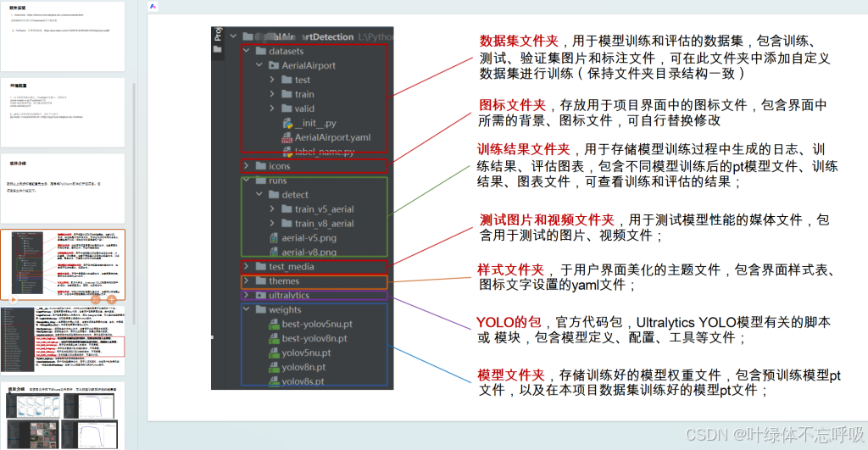Click the file icon of yolov5nu.pt

tap(274, 353)
